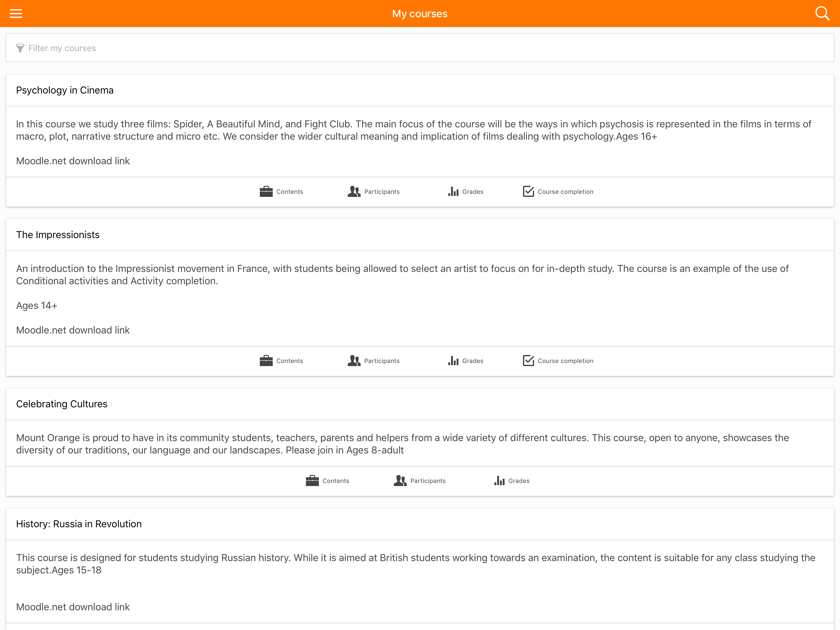Click Psychology in Cinema description paragraph

(414, 130)
